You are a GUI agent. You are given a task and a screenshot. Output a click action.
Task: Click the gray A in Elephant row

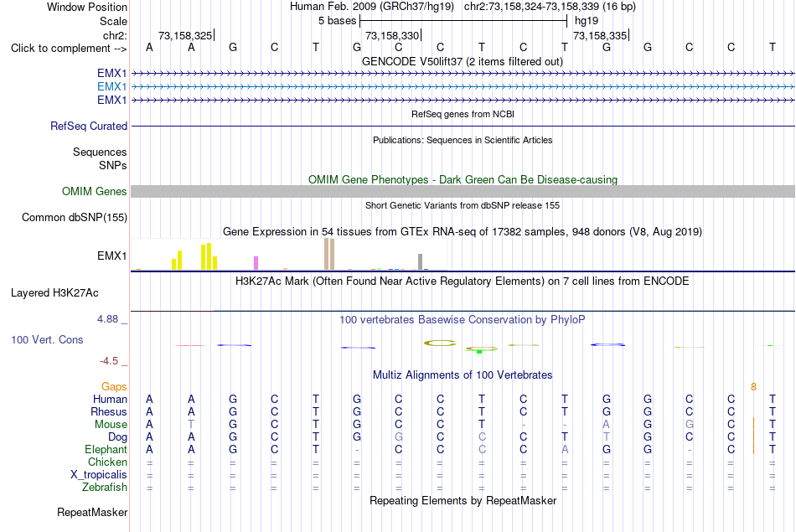[565, 450]
